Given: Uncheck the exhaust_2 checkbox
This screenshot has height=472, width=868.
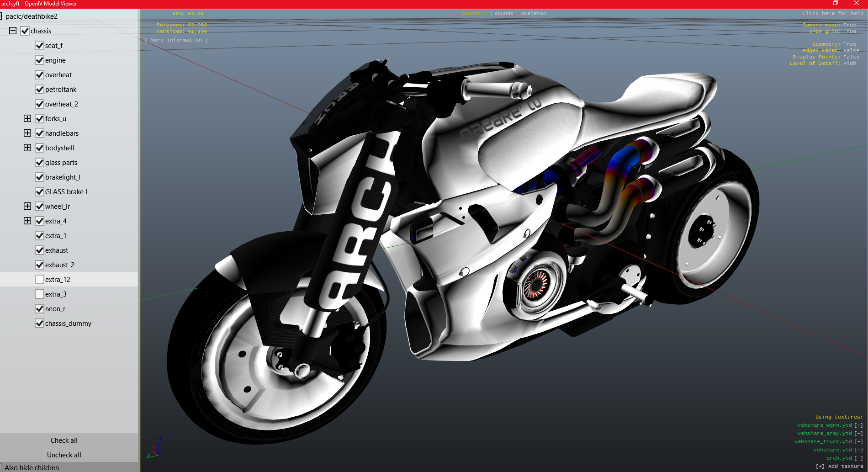Looking at the screenshot, I should coord(40,265).
